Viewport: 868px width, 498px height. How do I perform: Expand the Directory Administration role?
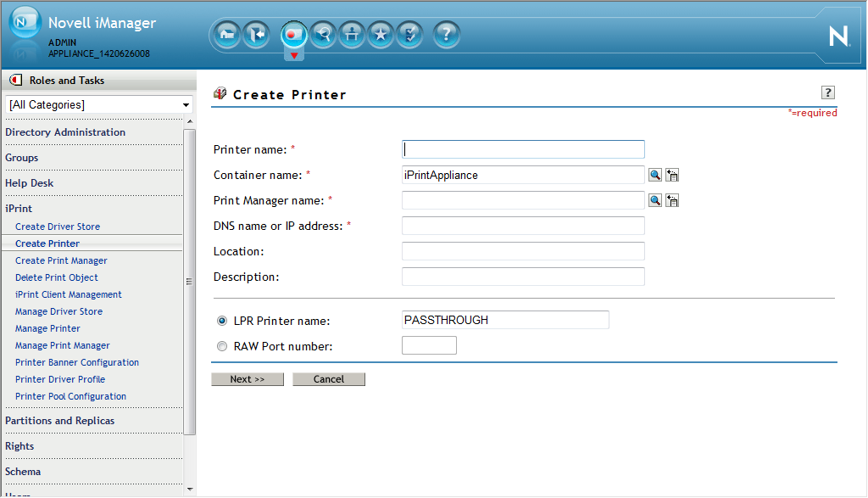[x=65, y=132]
